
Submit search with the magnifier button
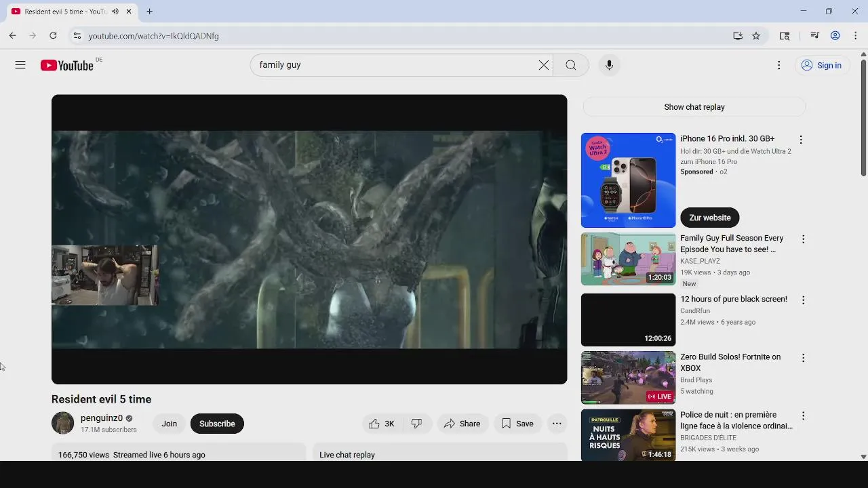pyautogui.click(x=571, y=65)
